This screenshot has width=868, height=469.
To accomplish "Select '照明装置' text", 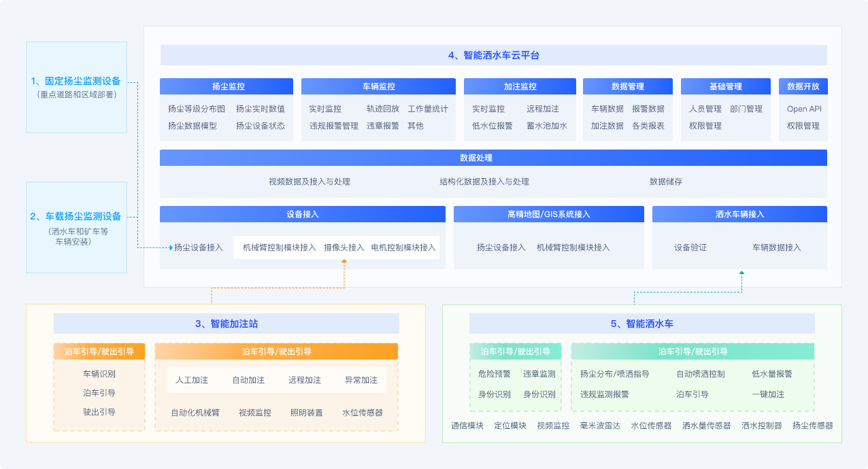I will (x=307, y=413).
